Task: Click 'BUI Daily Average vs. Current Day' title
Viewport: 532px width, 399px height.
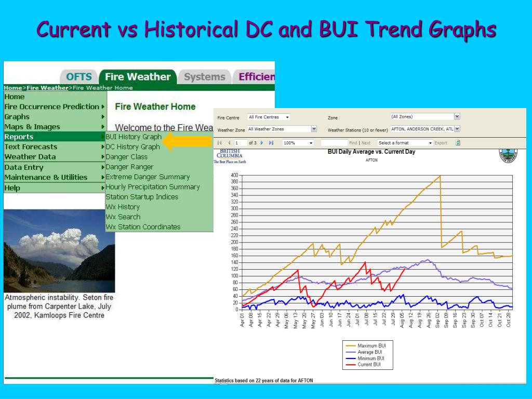Action: (x=371, y=152)
